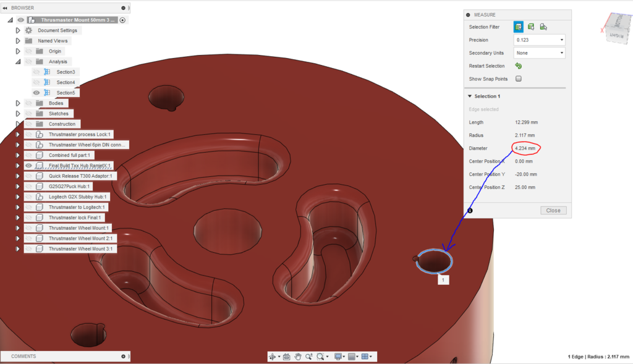Screen dimensions: 633x364
Task: Select the body selection filter icon
Action: coord(531,27)
